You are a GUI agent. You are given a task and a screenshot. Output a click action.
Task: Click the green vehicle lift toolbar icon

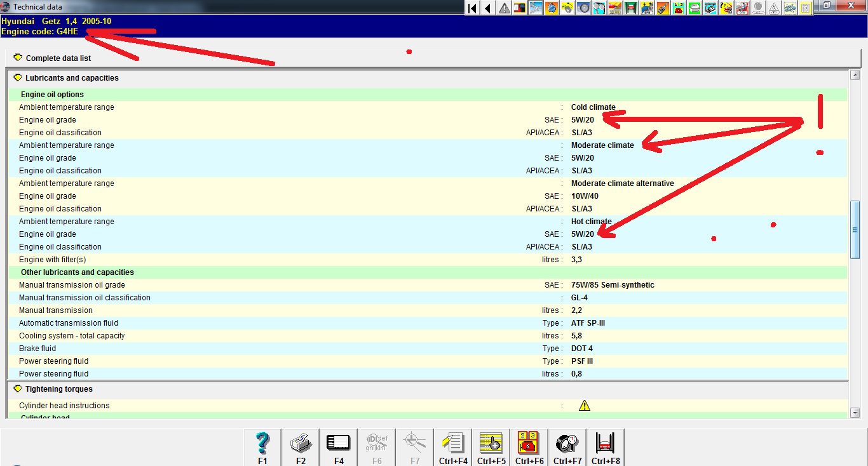point(631,8)
